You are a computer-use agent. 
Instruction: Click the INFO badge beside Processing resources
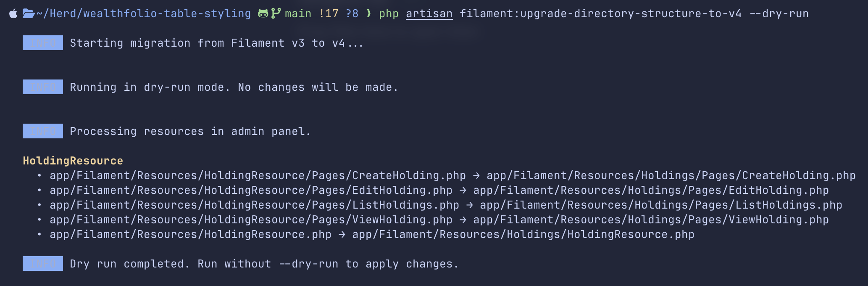click(43, 131)
